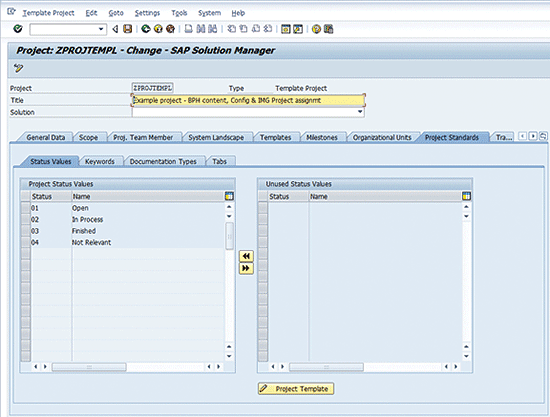Open Project Status Values table settings icon
The image size is (550, 417).
coord(229,196)
